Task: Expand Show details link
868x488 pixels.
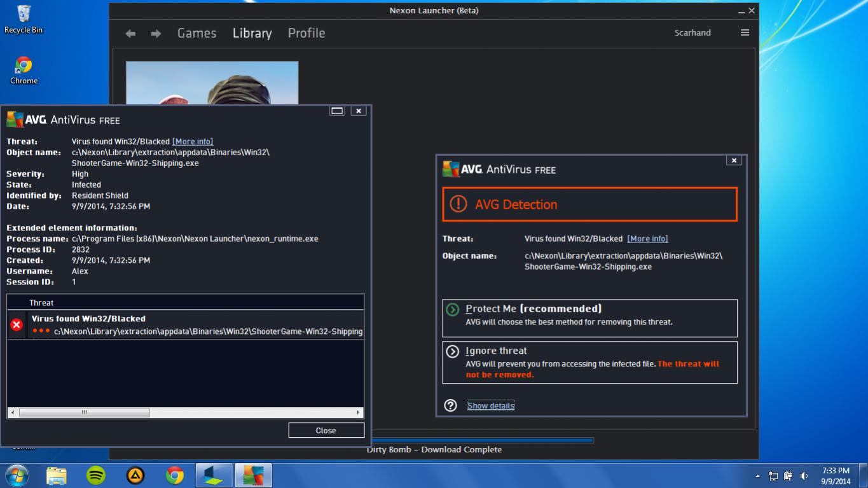Action: click(490, 406)
